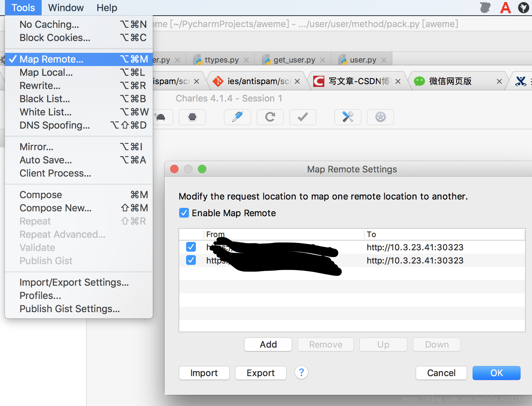Screen dimensions: 532x406
Task: Choose Compose from Tools menu
Action: [79, 195]
